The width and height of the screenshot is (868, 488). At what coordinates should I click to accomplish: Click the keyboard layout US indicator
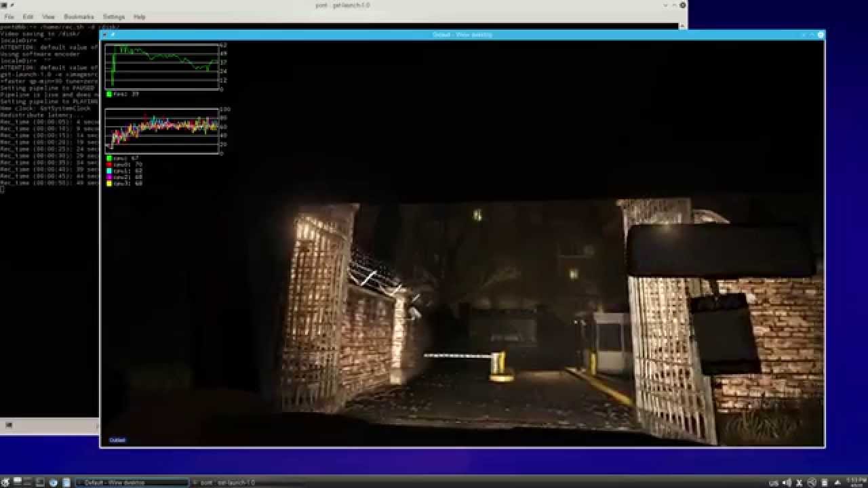[774, 483]
